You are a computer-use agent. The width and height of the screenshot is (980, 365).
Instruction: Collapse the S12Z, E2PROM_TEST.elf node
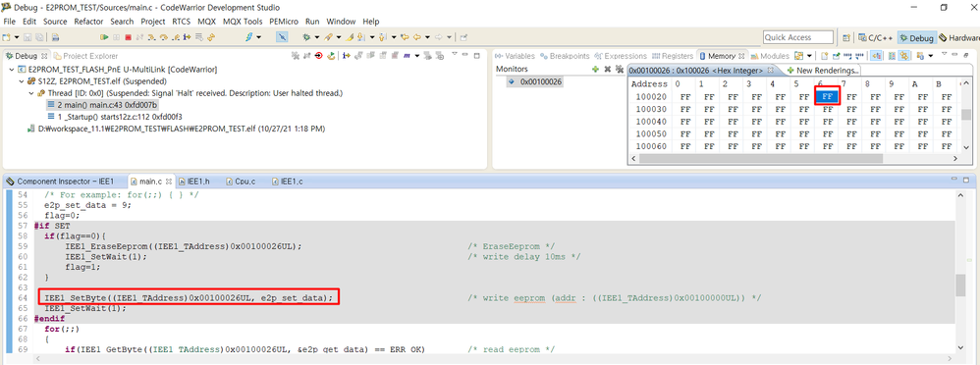[x=23, y=81]
